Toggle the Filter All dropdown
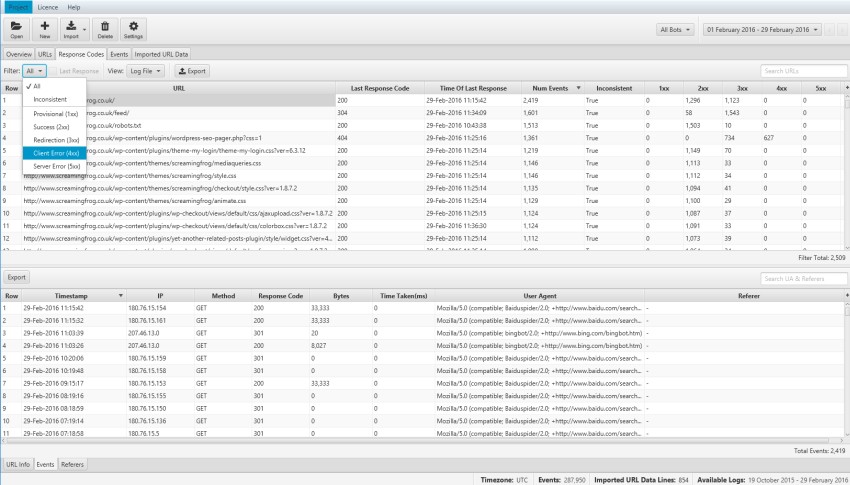The height and width of the screenshot is (485, 850). point(34,71)
